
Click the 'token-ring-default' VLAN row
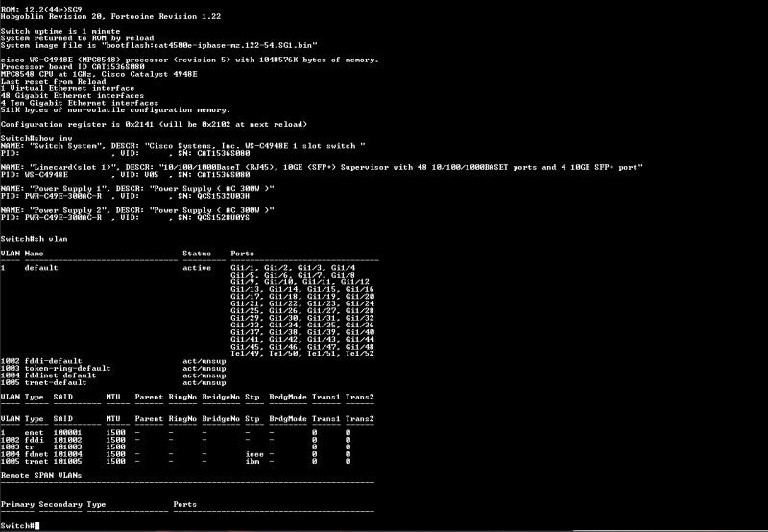pos(113,369)
